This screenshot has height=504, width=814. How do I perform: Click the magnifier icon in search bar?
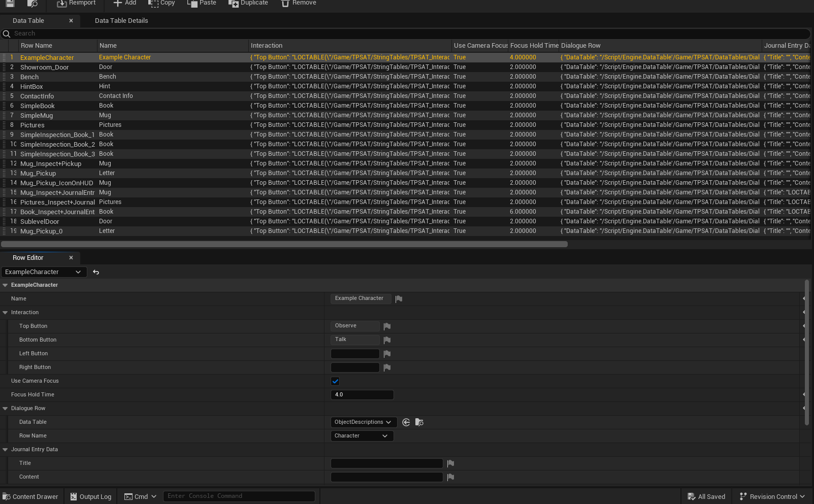pos(7,33)
